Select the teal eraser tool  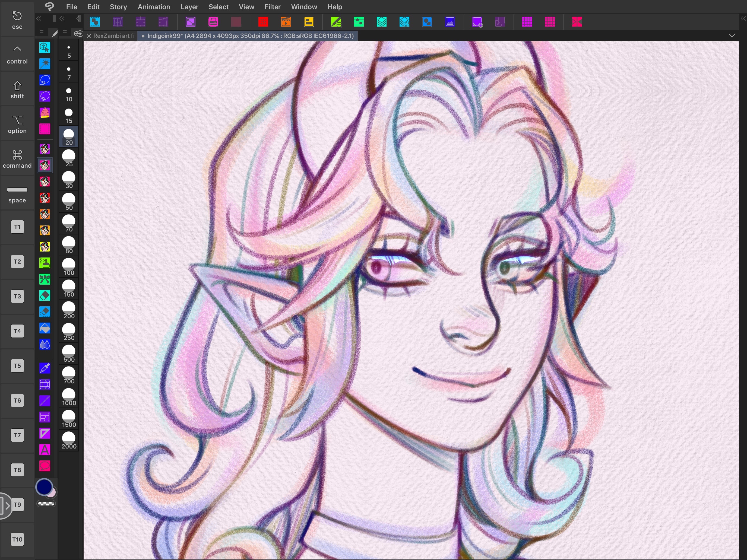tap(45, 295)
